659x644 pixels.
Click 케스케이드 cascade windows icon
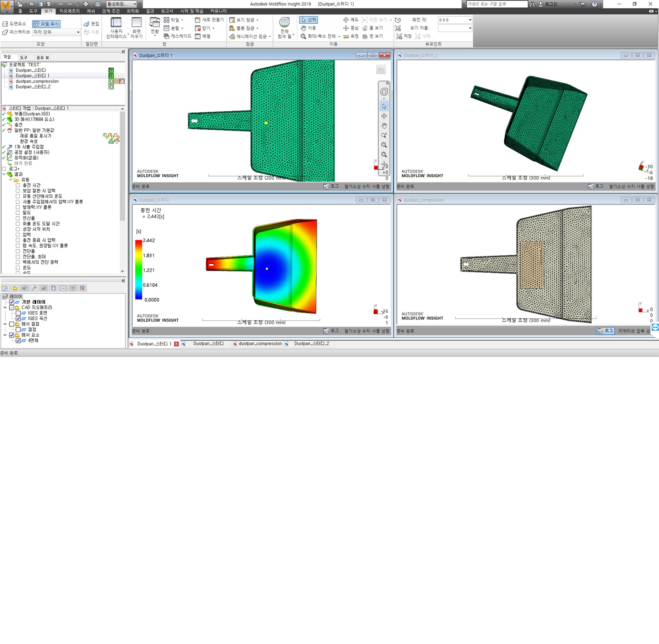coord(177,36)
